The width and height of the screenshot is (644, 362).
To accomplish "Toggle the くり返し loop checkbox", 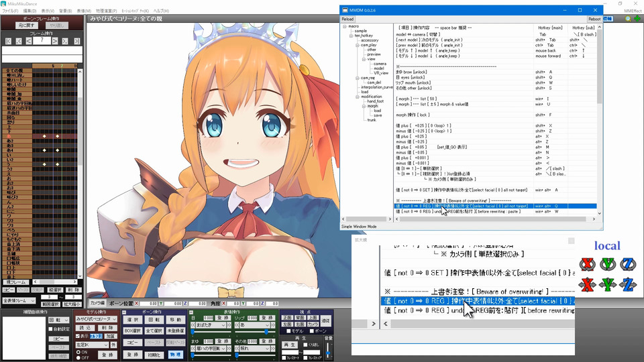I will pos(305,345).
